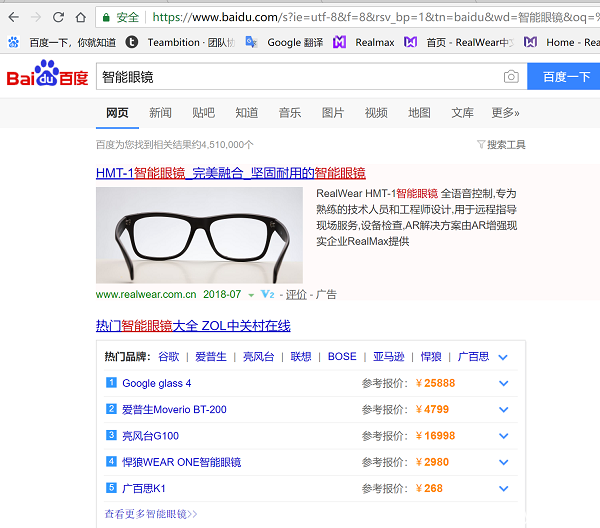Open the 亮风台 brand link
Image resolution: width=600 pixels, height=528 pixels.
(x=259, y=357)
